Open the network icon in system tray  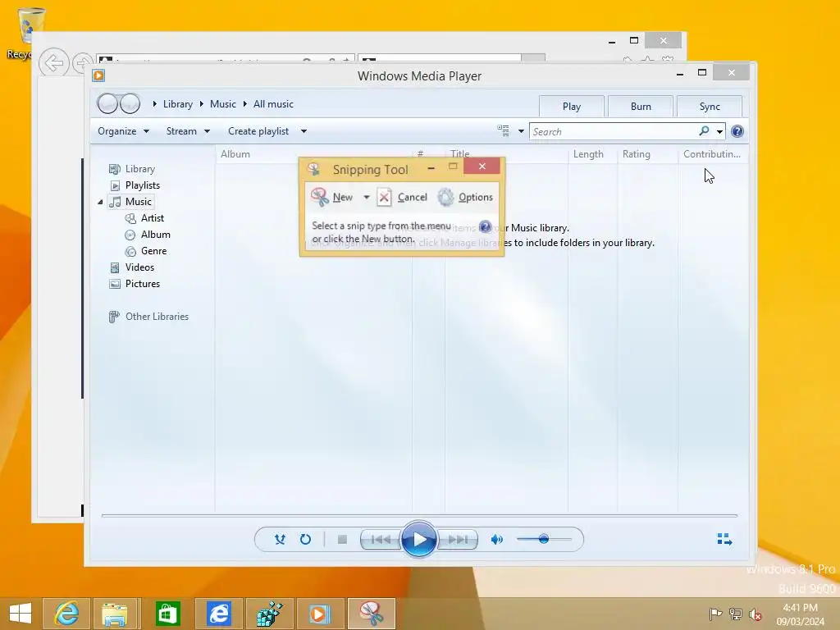tap(736, 614)
